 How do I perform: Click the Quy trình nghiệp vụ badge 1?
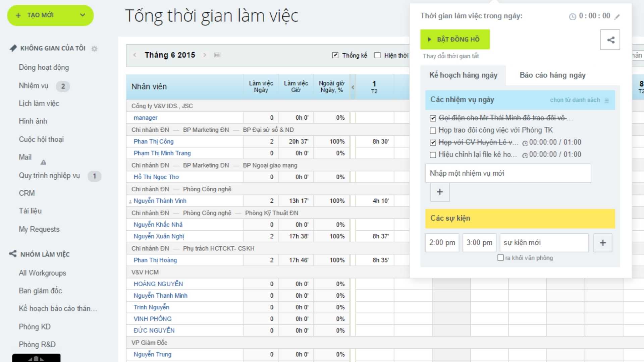click(94, 176)
